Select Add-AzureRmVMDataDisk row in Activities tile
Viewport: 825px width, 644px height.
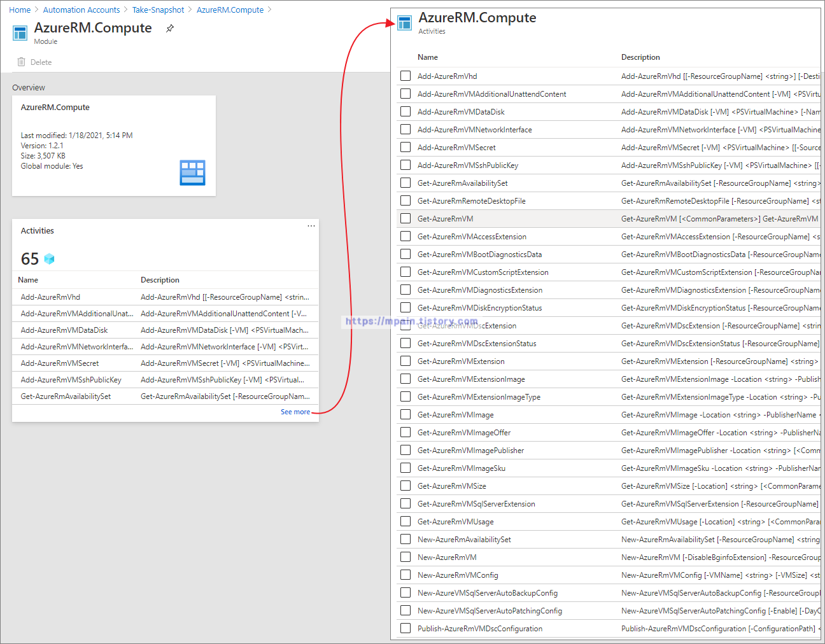click(166, 330)
